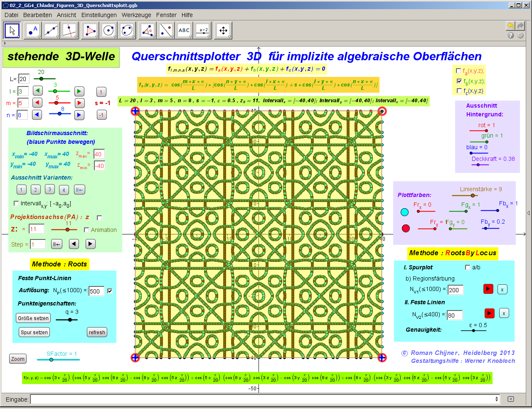The width and height of the screenshot is (532, 409).
Task: Select the Move Graphic View tool
Action: point(223,30)
